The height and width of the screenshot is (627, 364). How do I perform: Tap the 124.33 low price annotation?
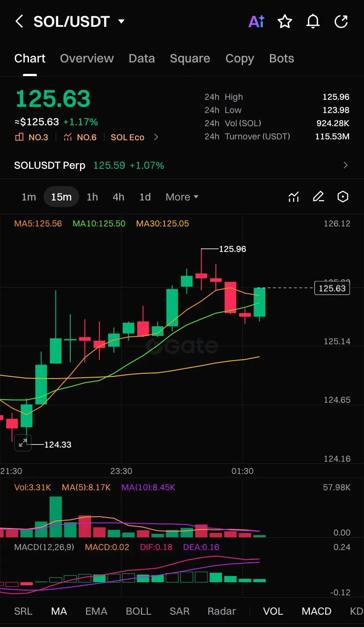click(x=58, y=445)
